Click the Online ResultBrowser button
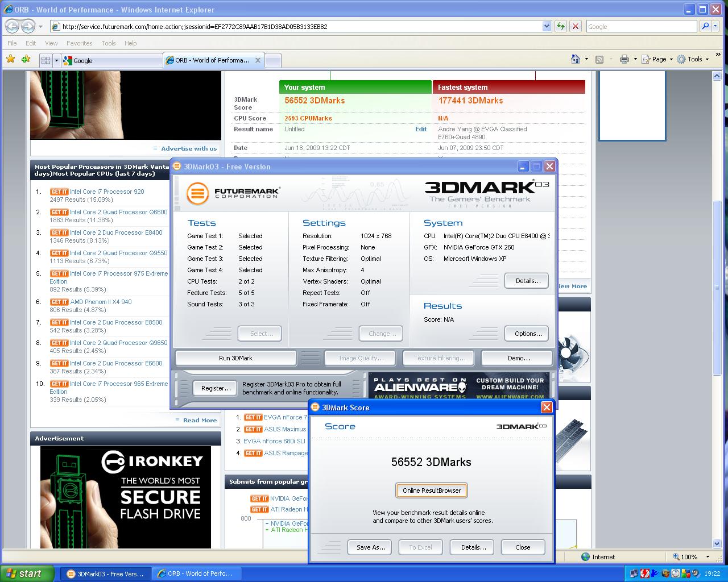The image size is (728, 582). pos(432,490)
